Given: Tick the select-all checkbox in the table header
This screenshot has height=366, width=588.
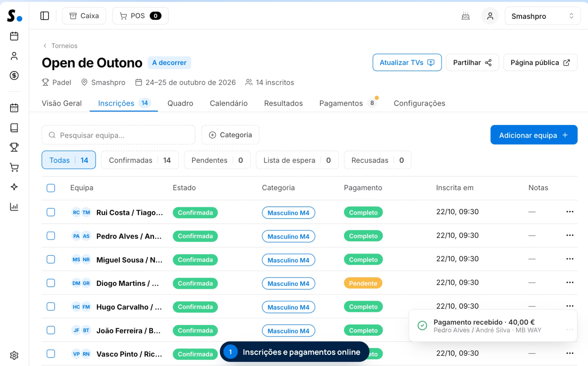Looking at the screenshot, I should pos(51,188).
